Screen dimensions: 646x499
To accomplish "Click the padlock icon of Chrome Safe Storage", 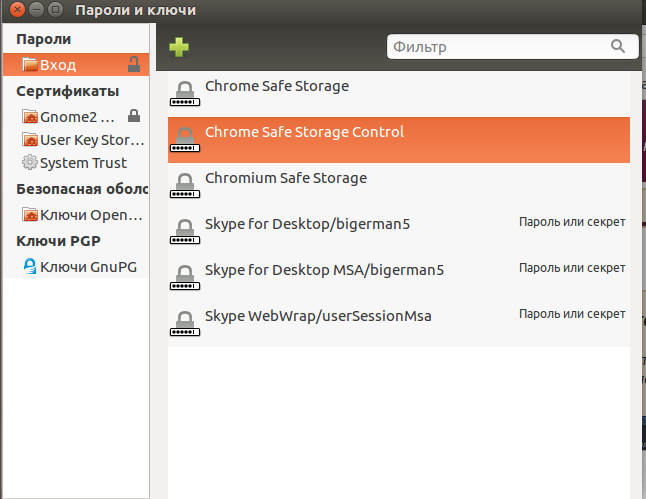I will click(x=184, y=93).
